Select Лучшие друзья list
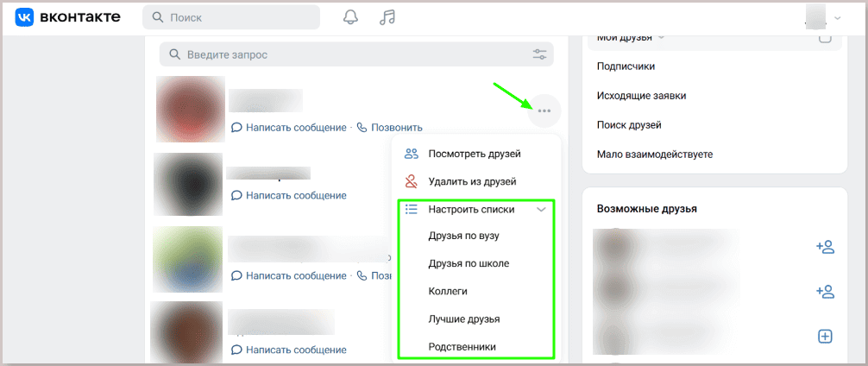868x366 pixels. coord(464,319)
